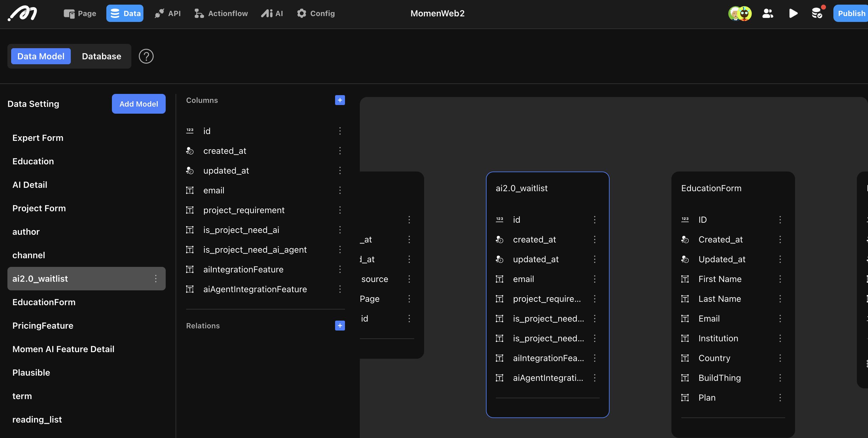This screenshot has width=868, height=438.
Task: Click the preview play icon
Action: point(793,14)
